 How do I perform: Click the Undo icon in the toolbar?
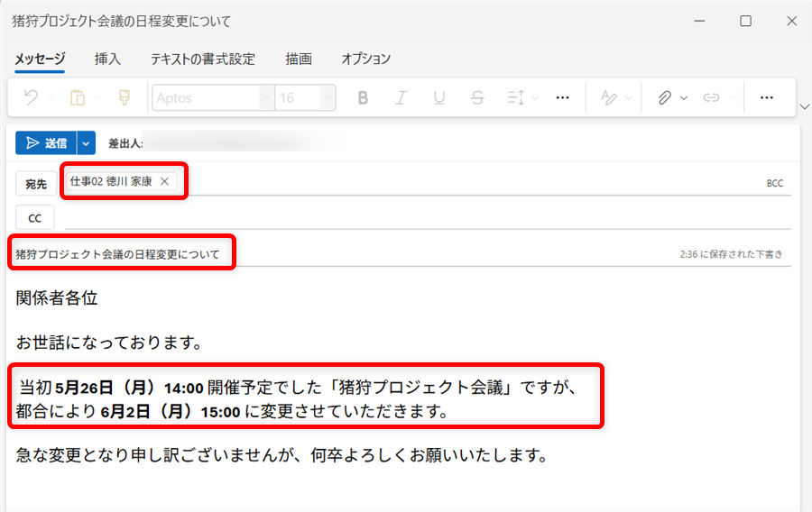tap(30, 97)
